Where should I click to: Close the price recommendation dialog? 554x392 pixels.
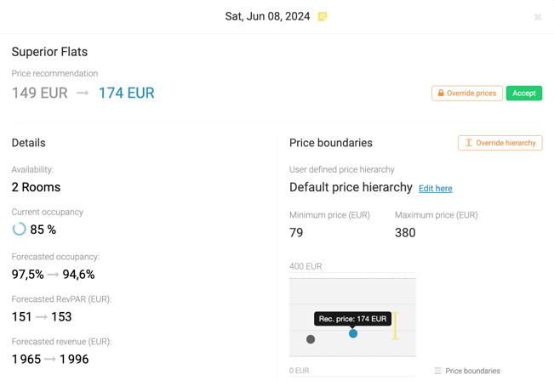pos(538,17)
